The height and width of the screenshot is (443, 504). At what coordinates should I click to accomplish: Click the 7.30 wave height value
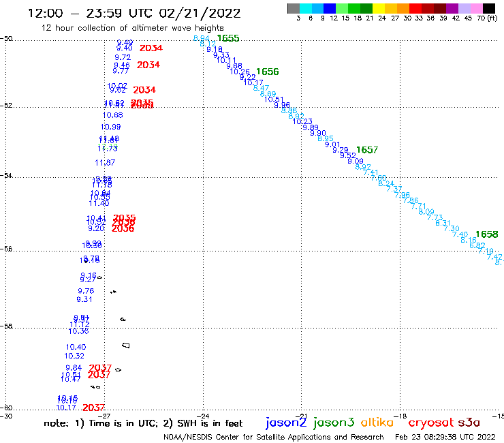[x=452, y=228]
